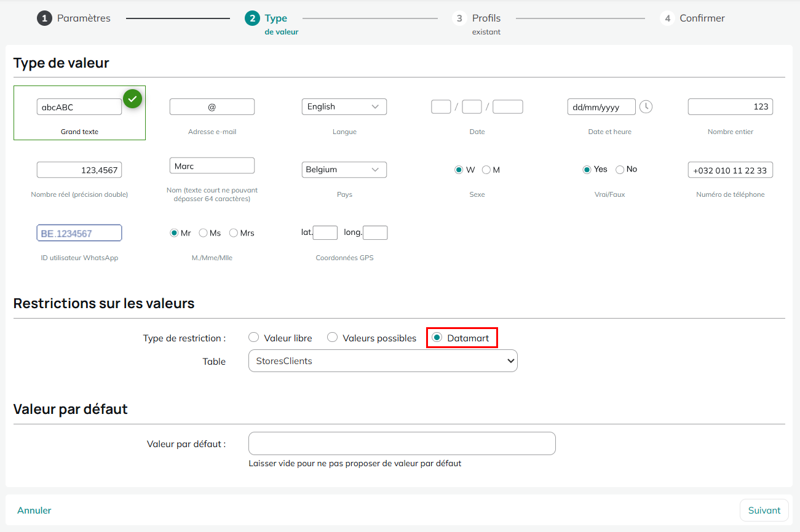Click the BE.1234567 WhatsApp ID field
800x532 pixels.
pyautogui.click(x=79, y=233)
